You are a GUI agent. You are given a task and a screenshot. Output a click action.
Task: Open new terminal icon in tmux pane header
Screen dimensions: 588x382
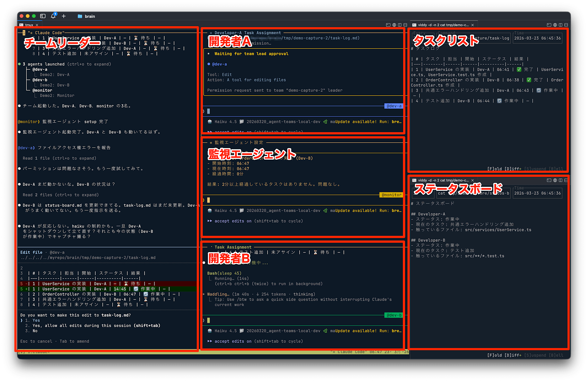(x=388, y=25)
